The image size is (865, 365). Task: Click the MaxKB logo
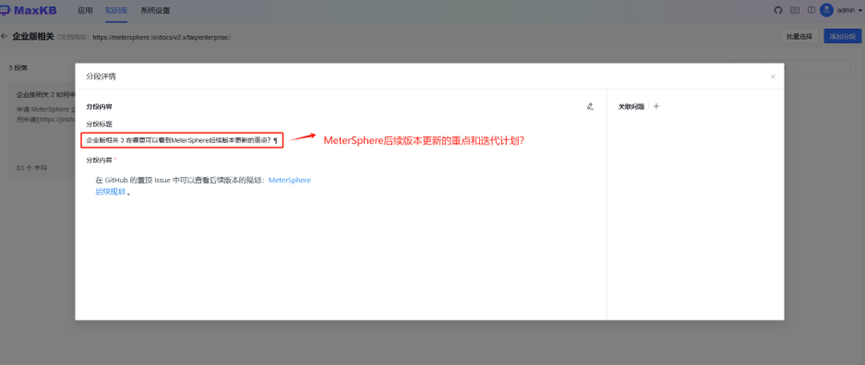[x=29, y=10]
